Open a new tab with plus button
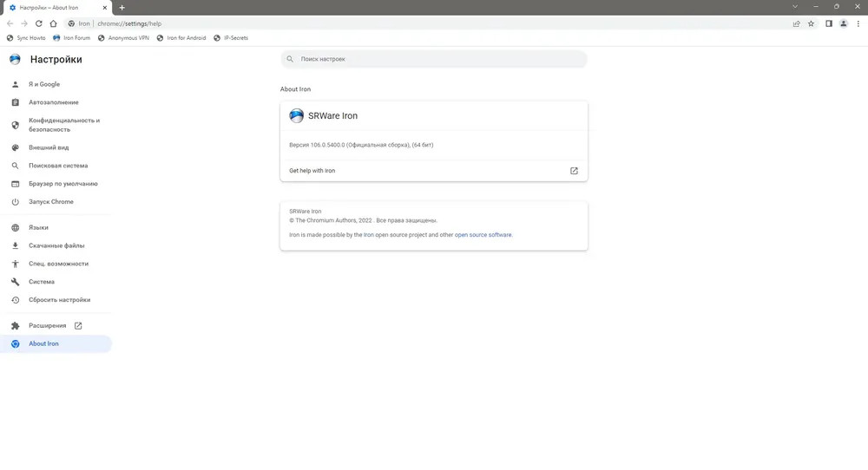868x470 pixels. pyautogui.click(x=122, y=8)
